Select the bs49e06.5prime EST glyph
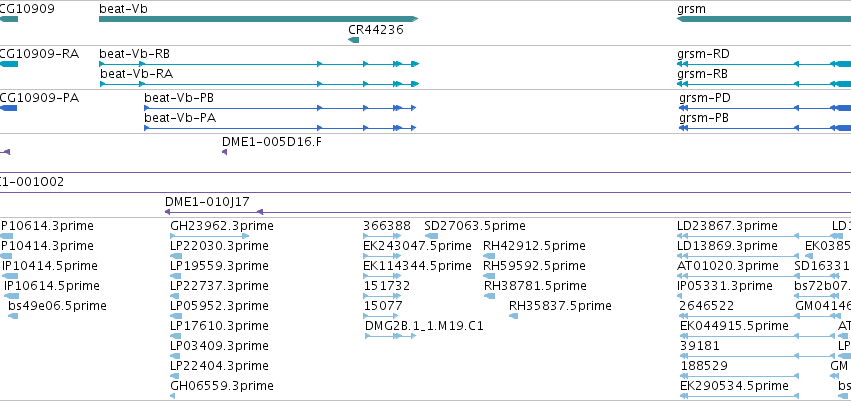Image resolution: width=851 pixels, height=401 pixels. coord(14,316)
